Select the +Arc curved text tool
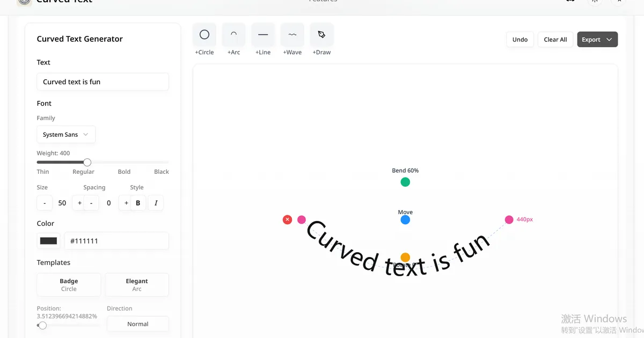Screen dimensions: 644x338 tap(233, 34)
